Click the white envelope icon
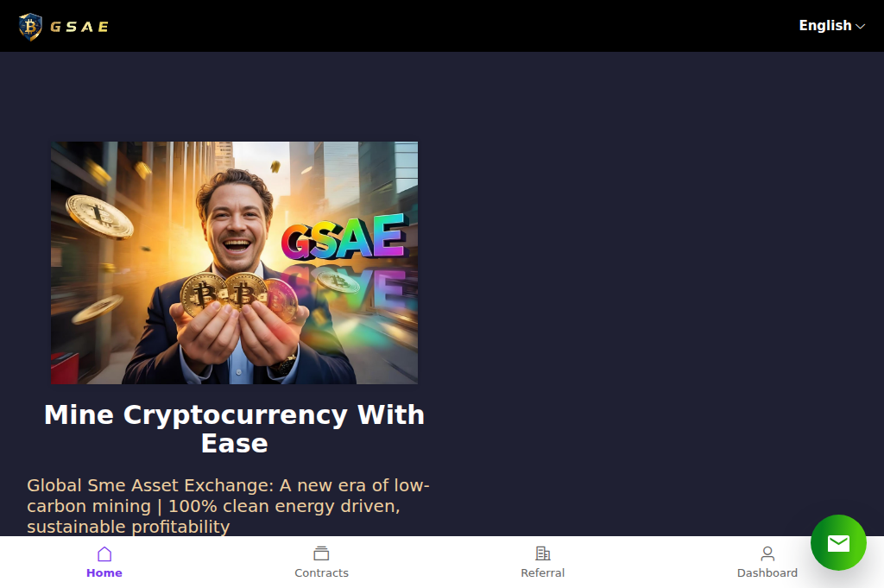The width and height of the screenshot is (884, 588). pos(838,543)
